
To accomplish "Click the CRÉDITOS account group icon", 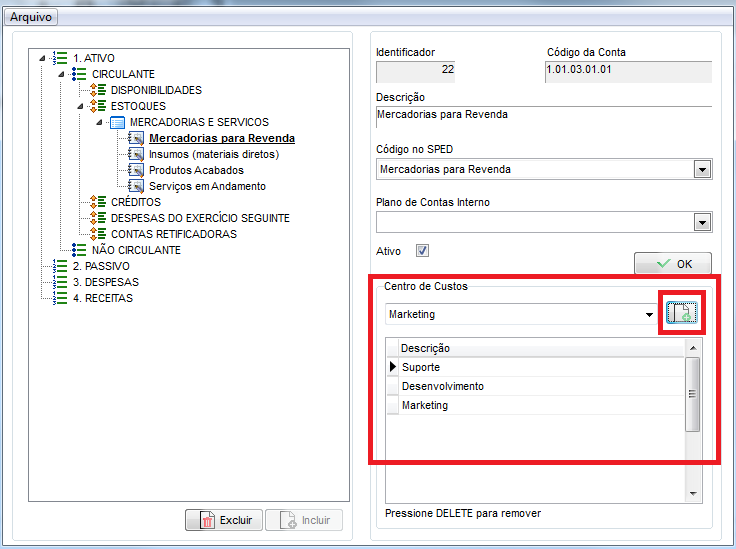I will pyautogui.click(x=97, y=202).
